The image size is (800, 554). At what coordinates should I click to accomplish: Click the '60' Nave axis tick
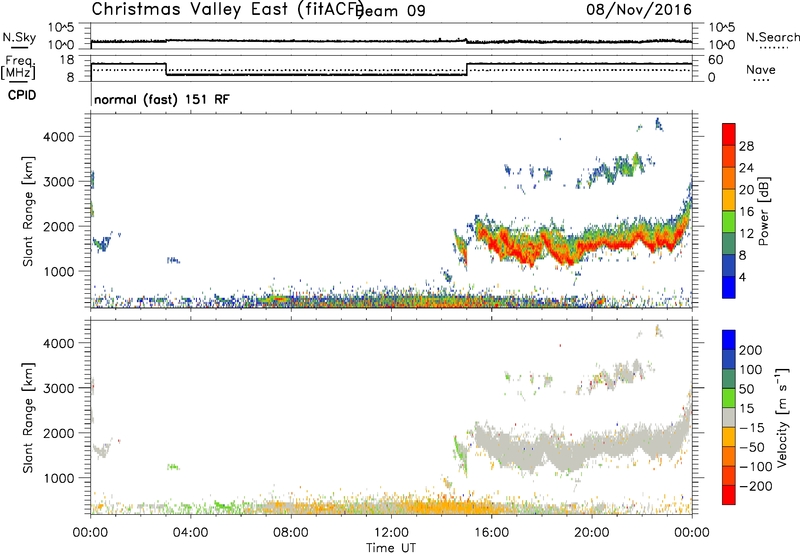(x=716, y=60)
